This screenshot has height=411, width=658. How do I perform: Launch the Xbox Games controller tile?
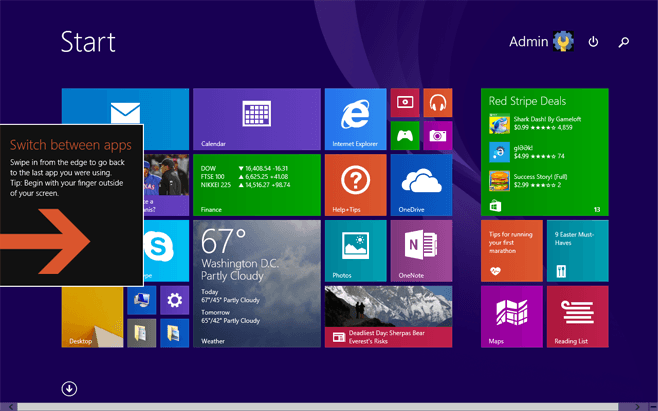405,135
